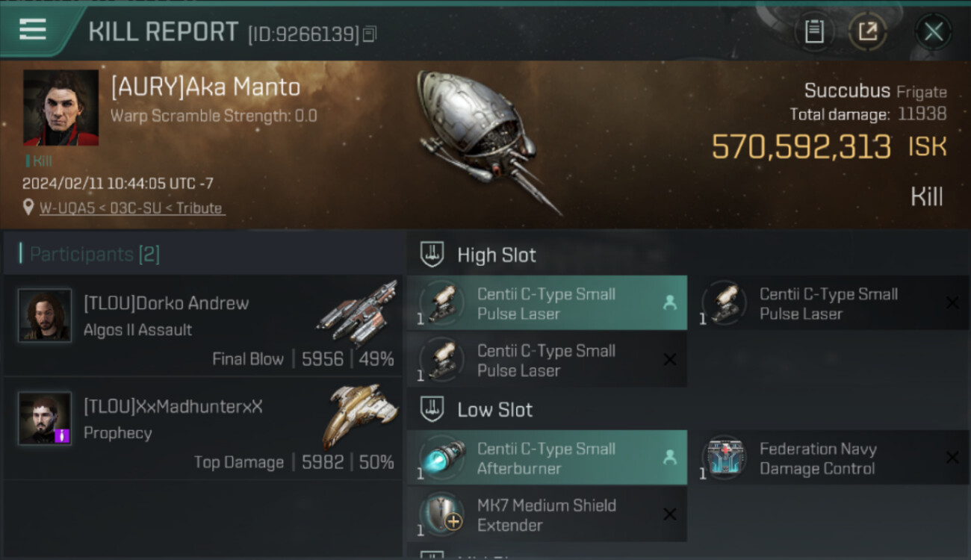The image size is (971, 560).
Task: Click Federation Navy Damage Control module
Action: [830, 458]
